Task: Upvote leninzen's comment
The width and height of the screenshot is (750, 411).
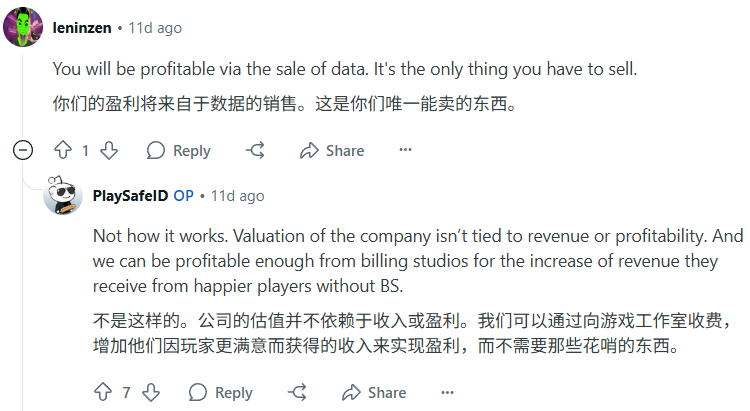Action: click(64, 150)
